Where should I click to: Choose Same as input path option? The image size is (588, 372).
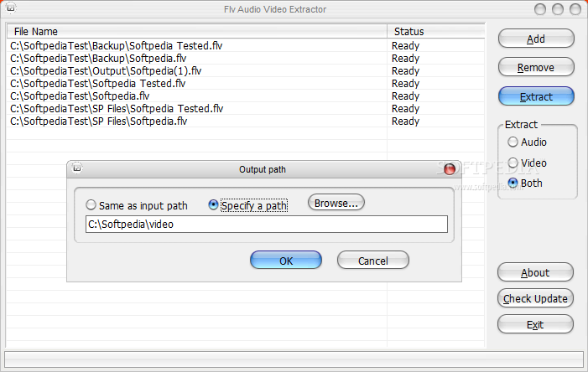click(137, 205)
